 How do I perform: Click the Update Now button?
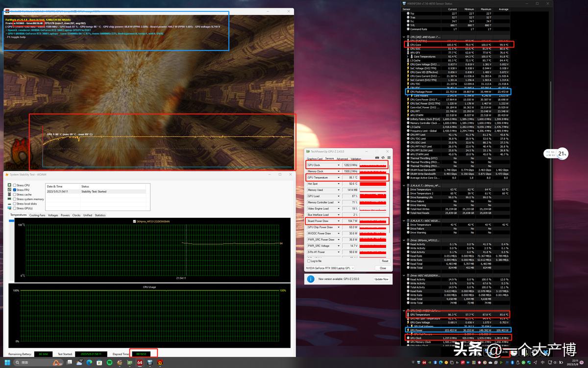[381, 279]
